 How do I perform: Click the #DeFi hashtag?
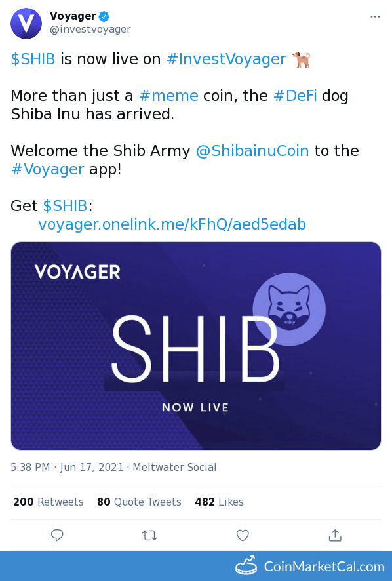(x=295, y=96)
